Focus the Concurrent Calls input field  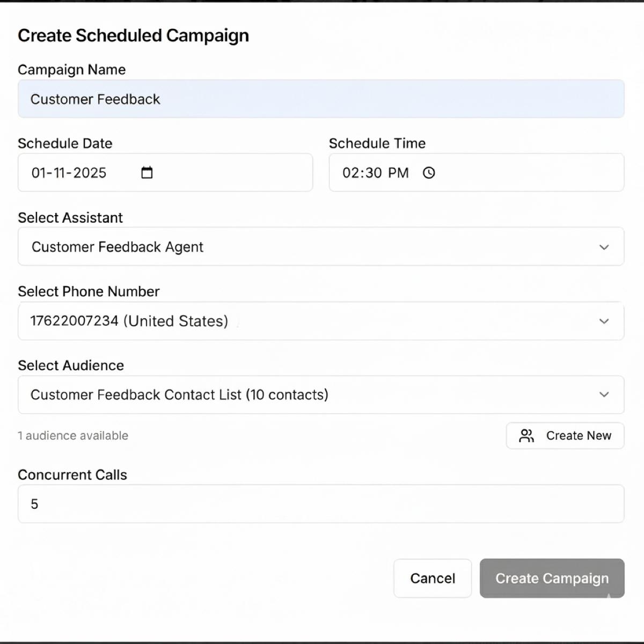point(321,504)
